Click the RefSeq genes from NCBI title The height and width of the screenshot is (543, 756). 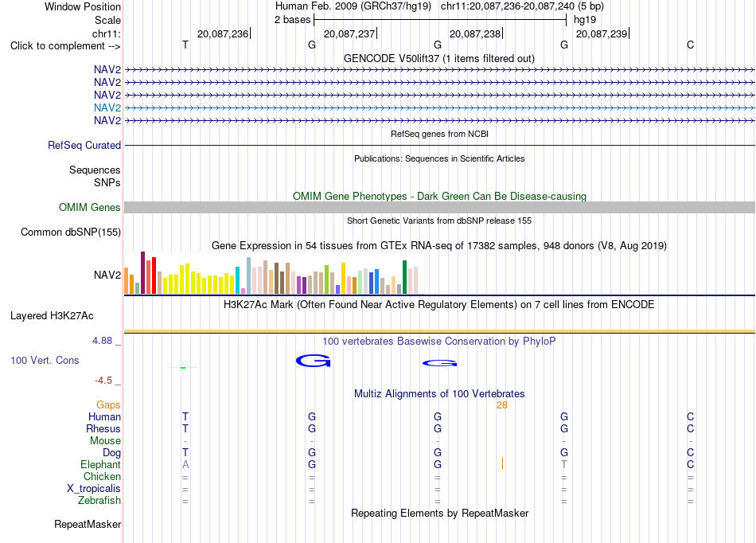(x=440, y=134)
